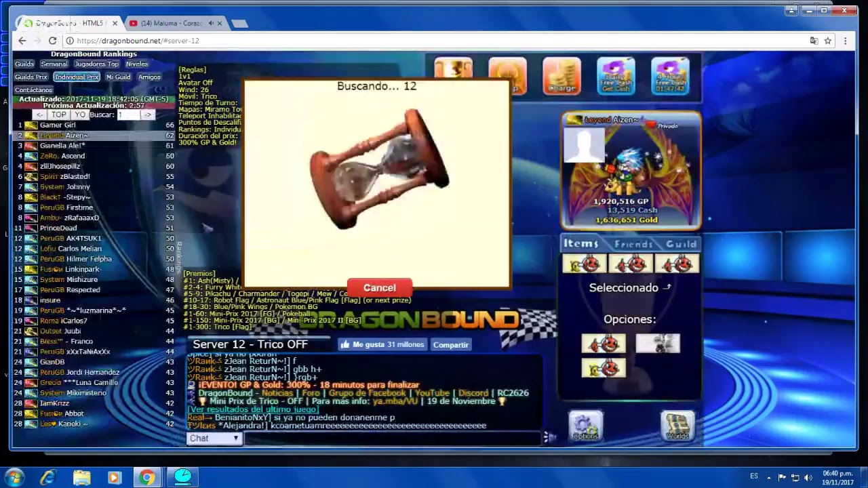
Task: Switch to the Items tab
Action: [x=581, y=243]
